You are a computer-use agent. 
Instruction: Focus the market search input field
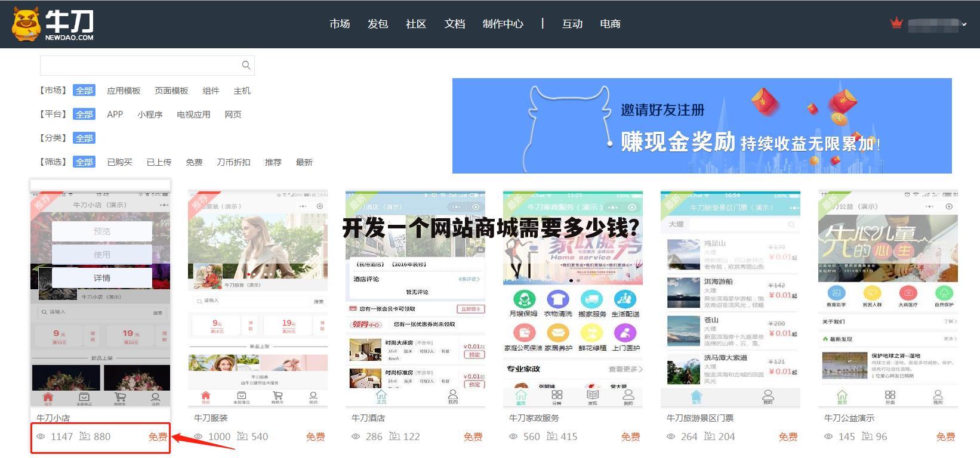click(x=147, y=65)
